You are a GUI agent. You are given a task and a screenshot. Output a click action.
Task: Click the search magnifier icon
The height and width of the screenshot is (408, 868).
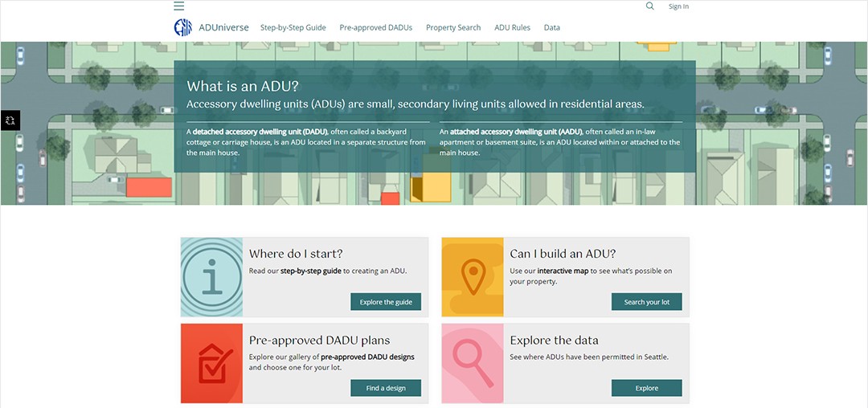point(650,6)
